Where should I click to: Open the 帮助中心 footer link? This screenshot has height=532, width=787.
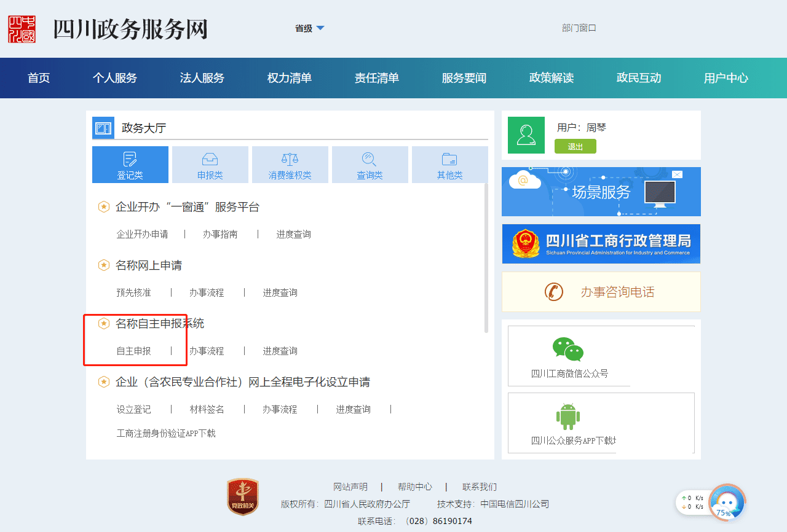coord(414,486)
